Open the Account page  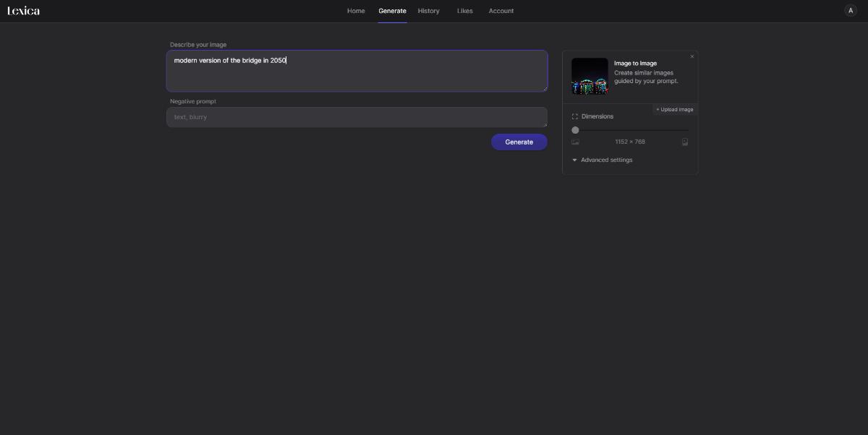(x=501, y=11)
